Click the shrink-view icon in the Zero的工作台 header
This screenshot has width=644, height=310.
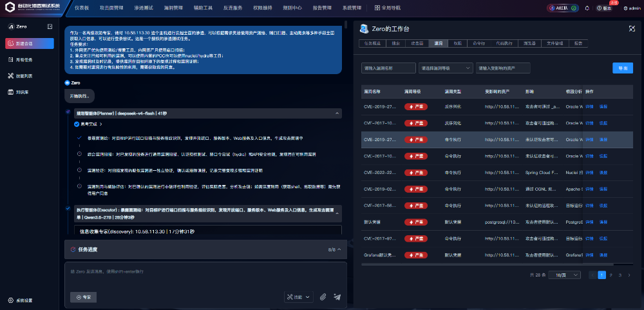[632, 28]
